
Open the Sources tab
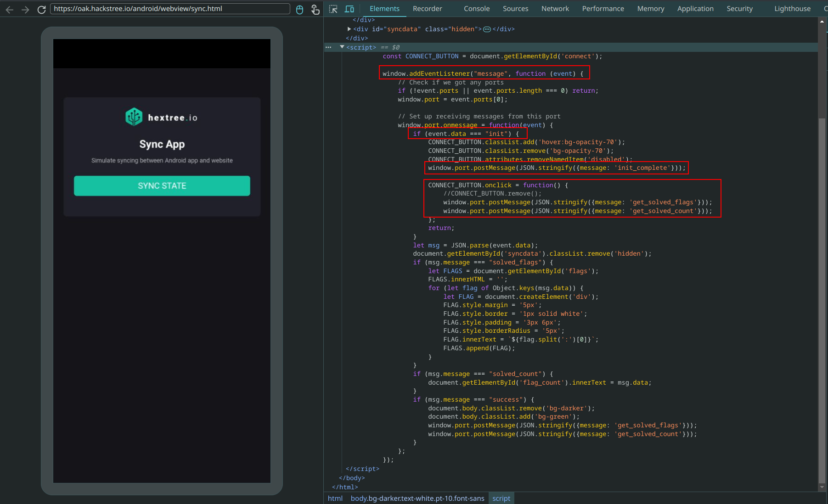click(x=515, y=9)
